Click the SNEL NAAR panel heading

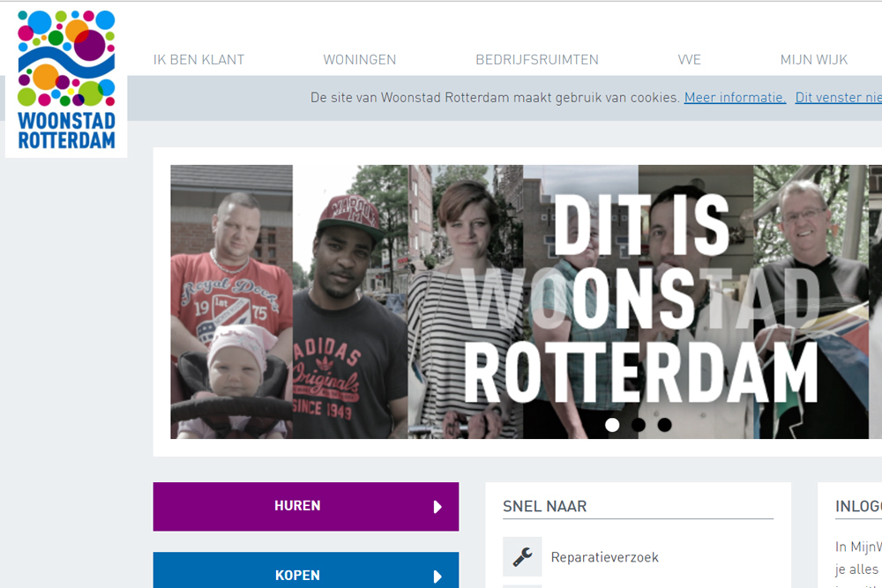tap(544, 506)
